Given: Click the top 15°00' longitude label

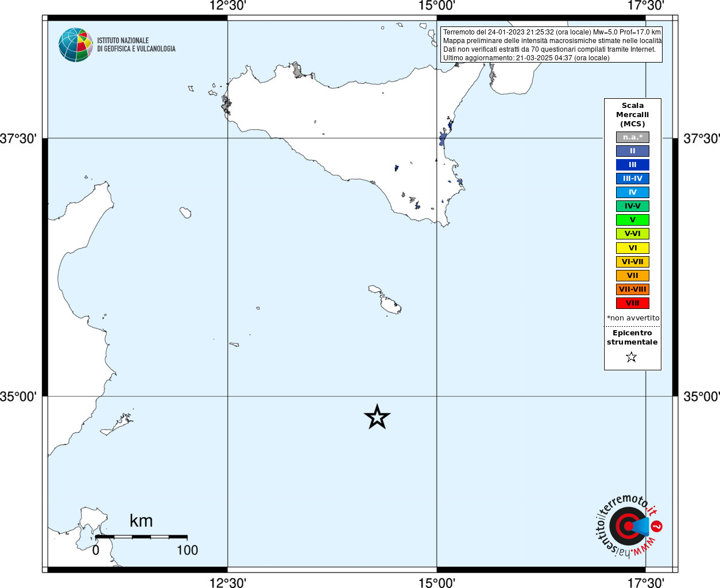Looking at the screenshot, I should coord(437,6).
